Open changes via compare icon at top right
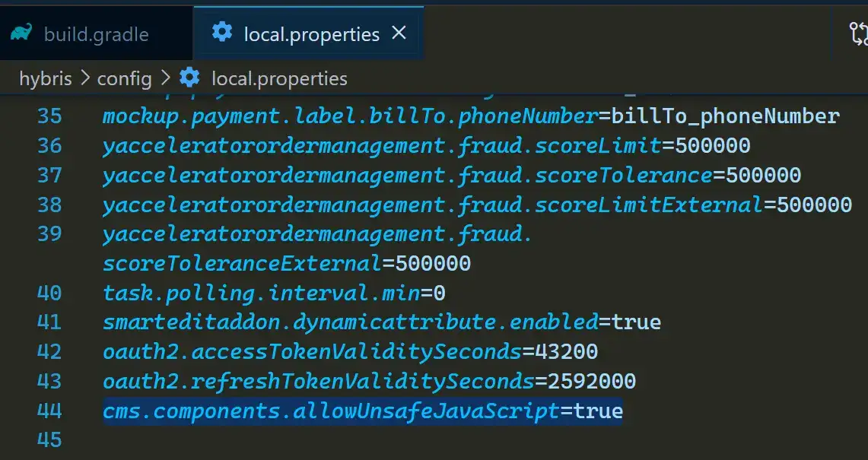This screenshot has width=868, height=460. pos(858,33)
